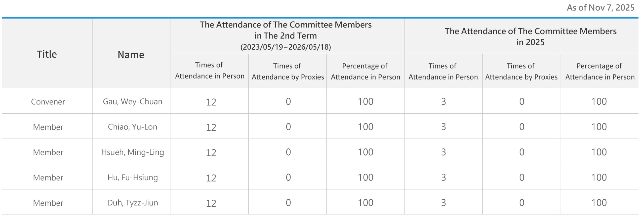Select the name Hsueh, Ming-Ling
The height and width of the screenshot is (218, 644).
click(133, 152)
